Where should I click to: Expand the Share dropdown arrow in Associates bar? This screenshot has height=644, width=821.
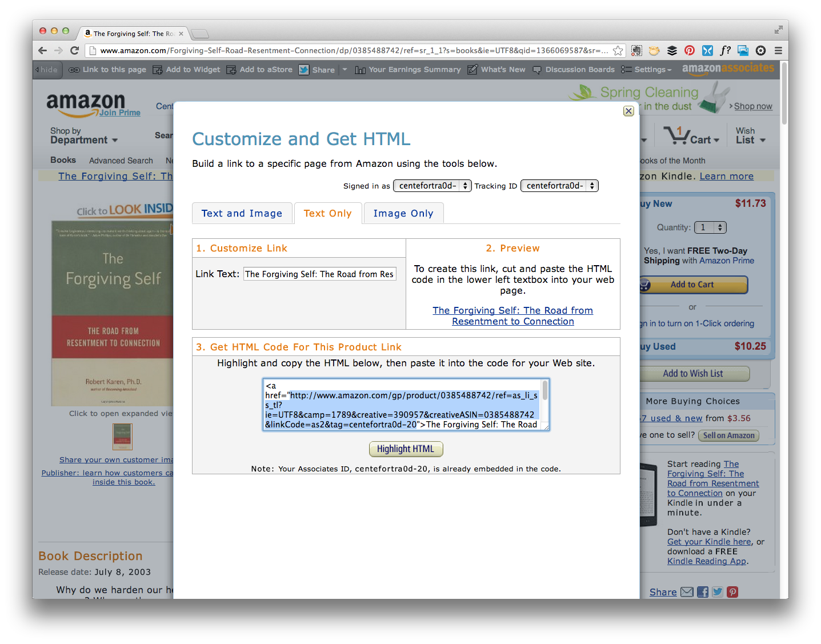tap(345, 69)
